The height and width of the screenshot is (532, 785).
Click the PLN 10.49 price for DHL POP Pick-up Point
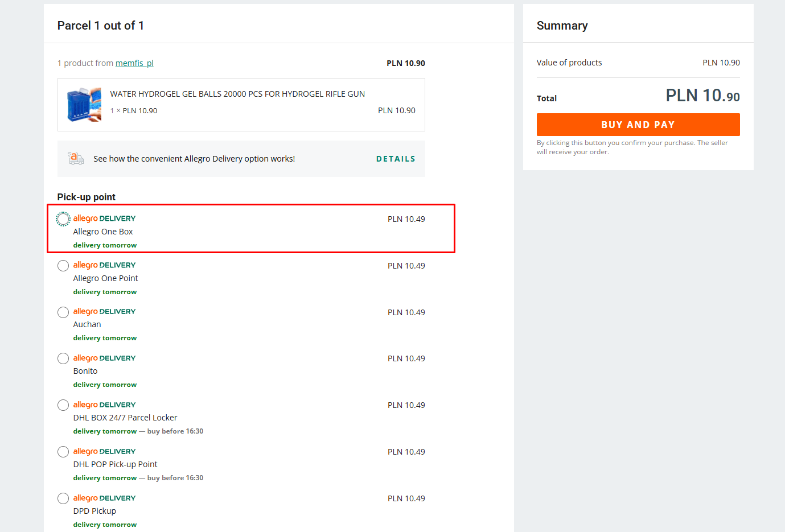406,452
